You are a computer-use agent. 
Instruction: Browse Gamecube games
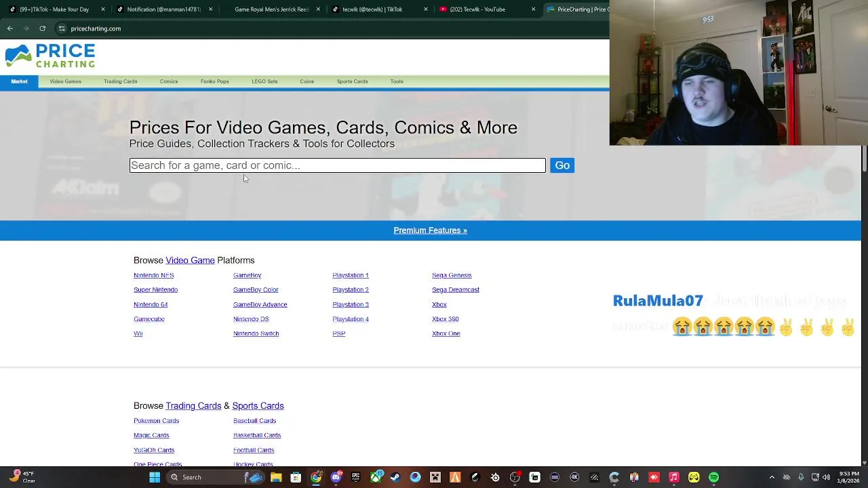pos(149,319)
